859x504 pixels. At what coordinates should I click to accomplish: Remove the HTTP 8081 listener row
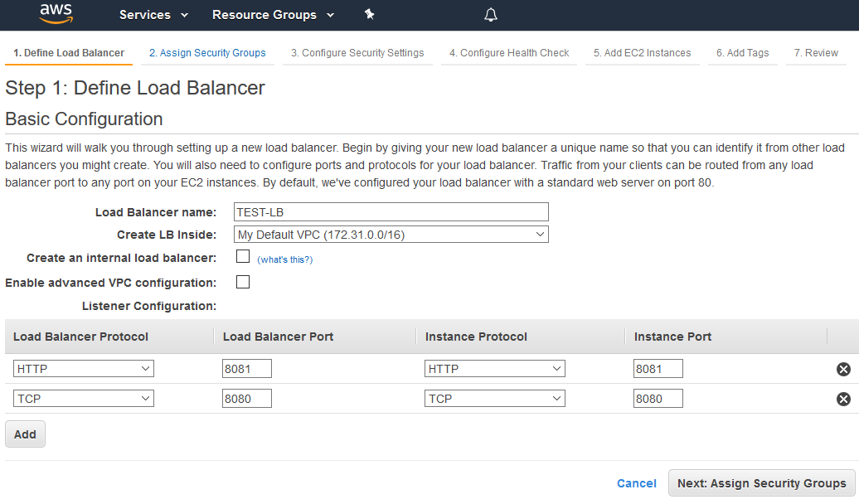(x=843, y=369)
